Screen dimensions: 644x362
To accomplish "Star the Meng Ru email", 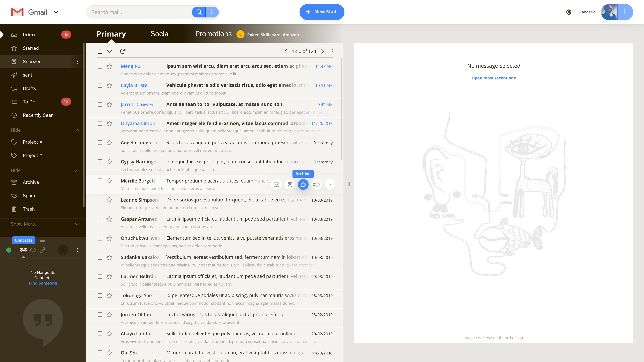I will click(x=109, y=66).
